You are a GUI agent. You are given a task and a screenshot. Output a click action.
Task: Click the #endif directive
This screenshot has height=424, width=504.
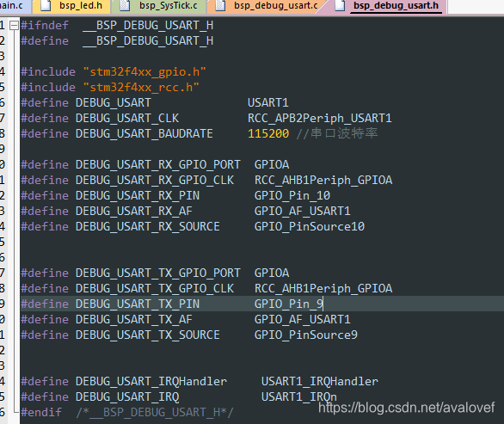tap(41, 412)
